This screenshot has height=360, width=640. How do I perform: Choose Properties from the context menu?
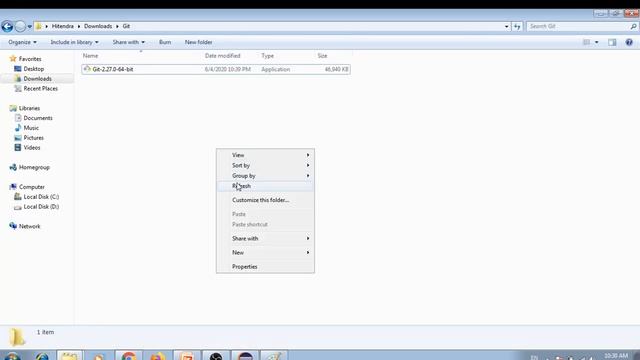265,267
